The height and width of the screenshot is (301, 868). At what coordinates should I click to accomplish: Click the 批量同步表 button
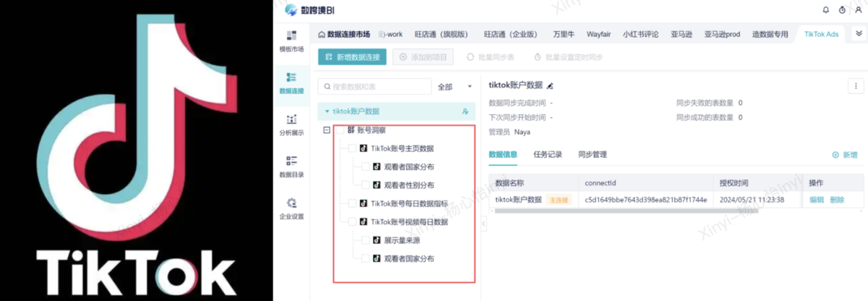pyautogui.click(x=490, y=56)
